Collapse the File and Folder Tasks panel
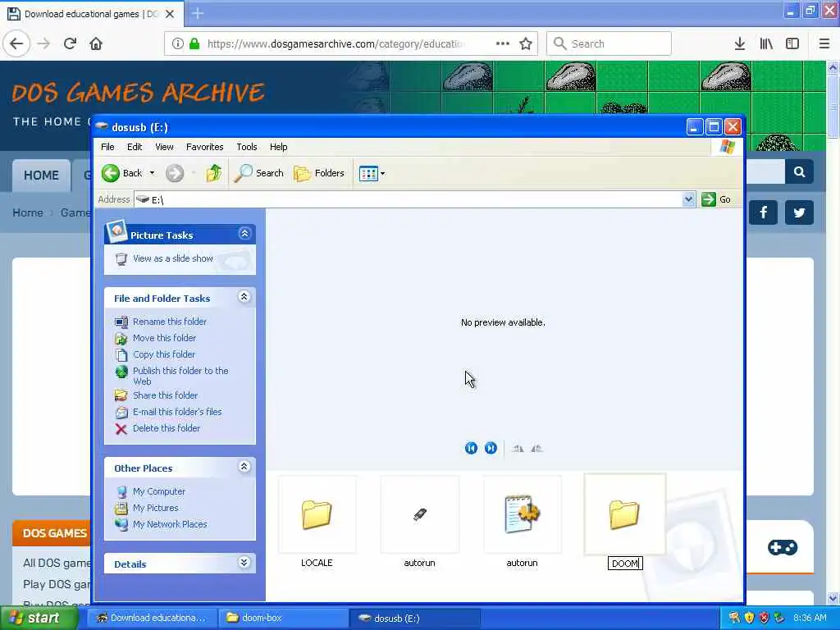The width and height of the screenshot is (840, 630). pos(244,297)
